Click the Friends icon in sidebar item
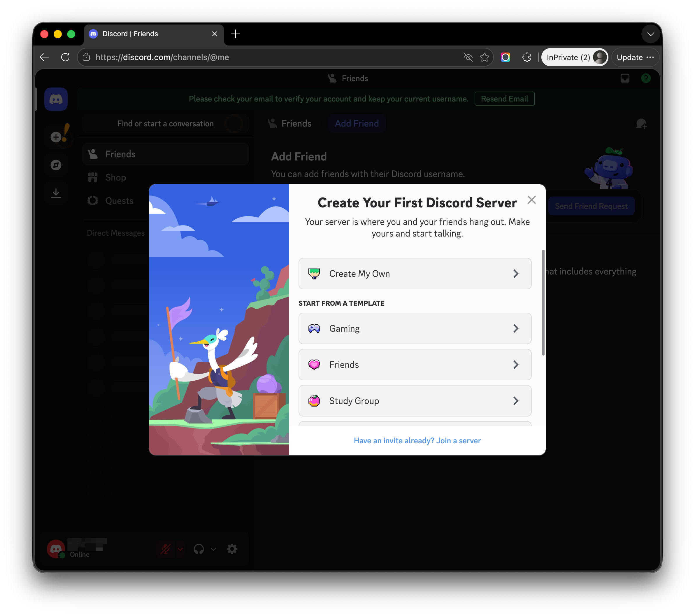 click(x=93, y=154)
